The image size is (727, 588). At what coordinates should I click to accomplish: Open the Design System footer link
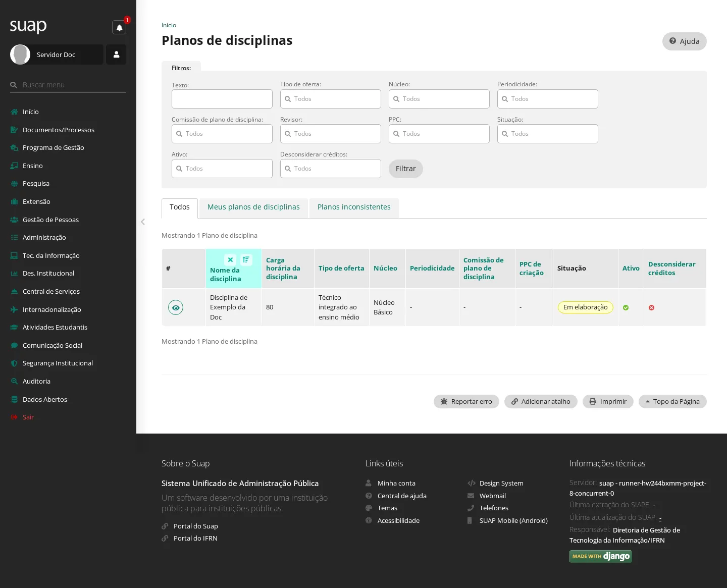pyautogui.click(x=501, y=484)
